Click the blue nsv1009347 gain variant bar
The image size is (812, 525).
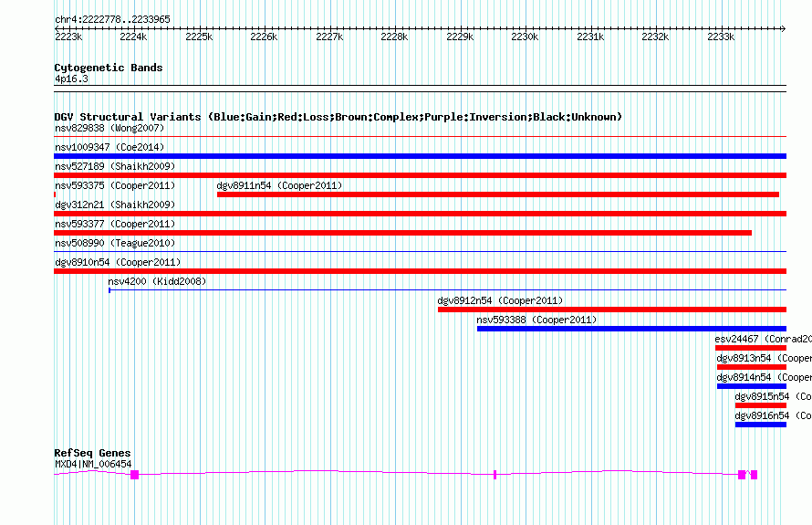click(420, 156)
